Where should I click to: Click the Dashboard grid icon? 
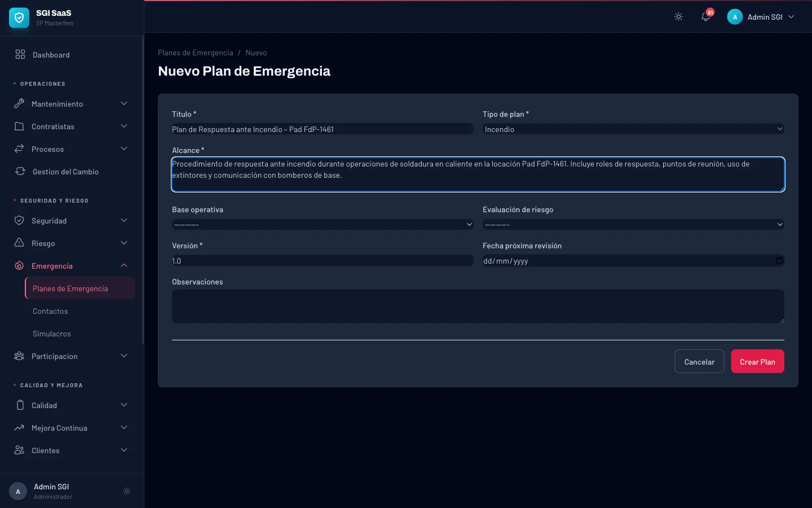coord(20,55)
